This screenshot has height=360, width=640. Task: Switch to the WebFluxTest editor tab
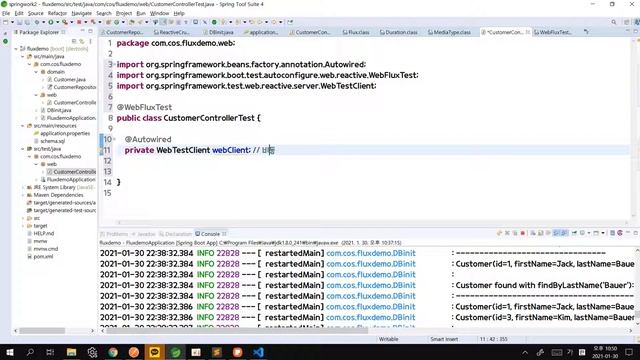552,32
